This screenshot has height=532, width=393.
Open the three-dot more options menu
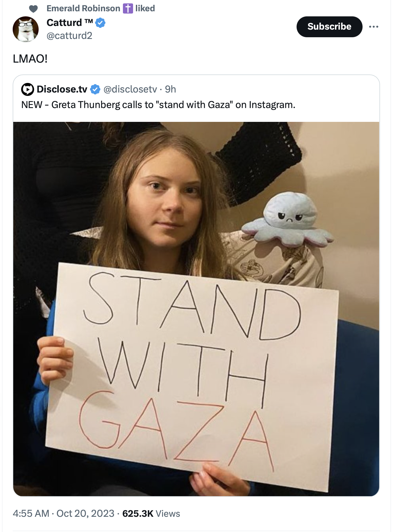click(x=374, y=27)
